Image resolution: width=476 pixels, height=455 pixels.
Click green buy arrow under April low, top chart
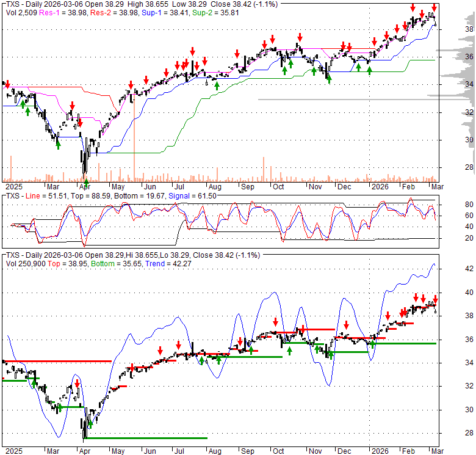(86, 182)
